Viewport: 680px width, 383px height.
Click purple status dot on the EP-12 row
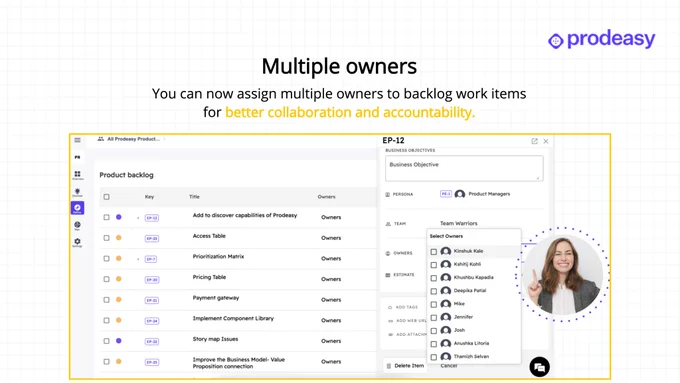tap(118, 217)
